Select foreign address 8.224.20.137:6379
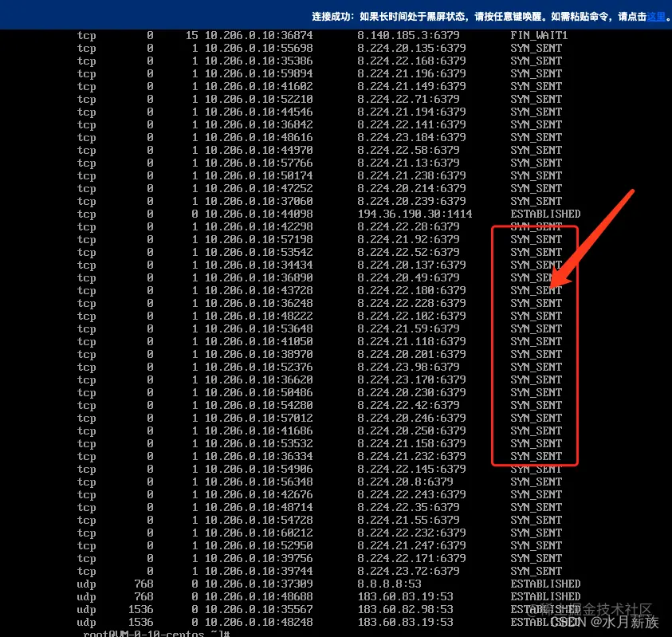 412,265
